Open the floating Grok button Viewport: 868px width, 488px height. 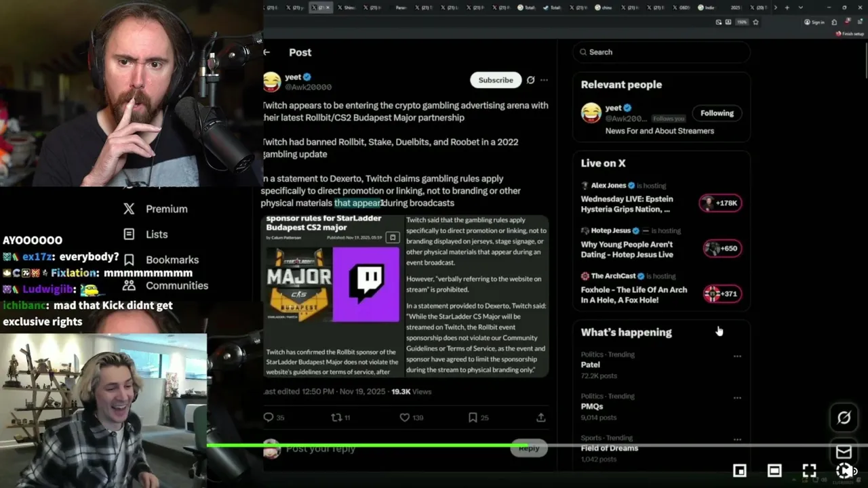click(x=844, y=418)
